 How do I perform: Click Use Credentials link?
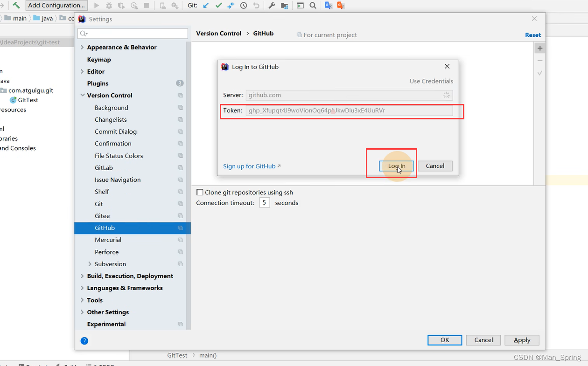pos(431,81)
